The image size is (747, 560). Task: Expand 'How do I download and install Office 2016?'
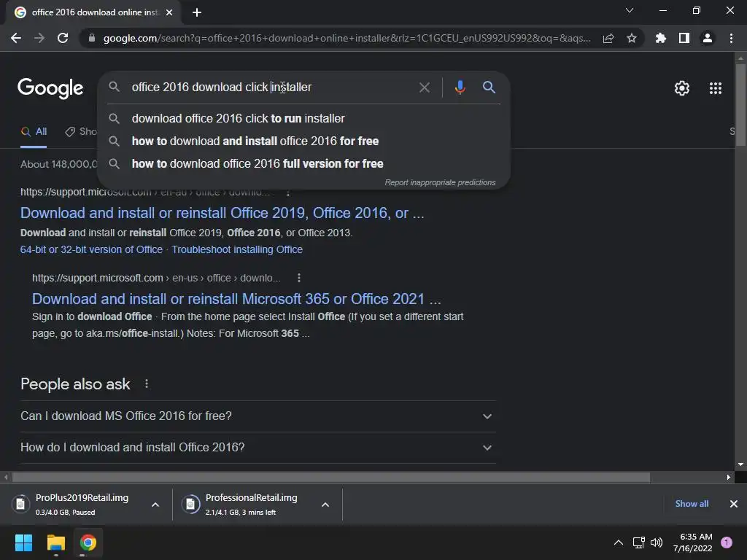(x=258, y=448)
